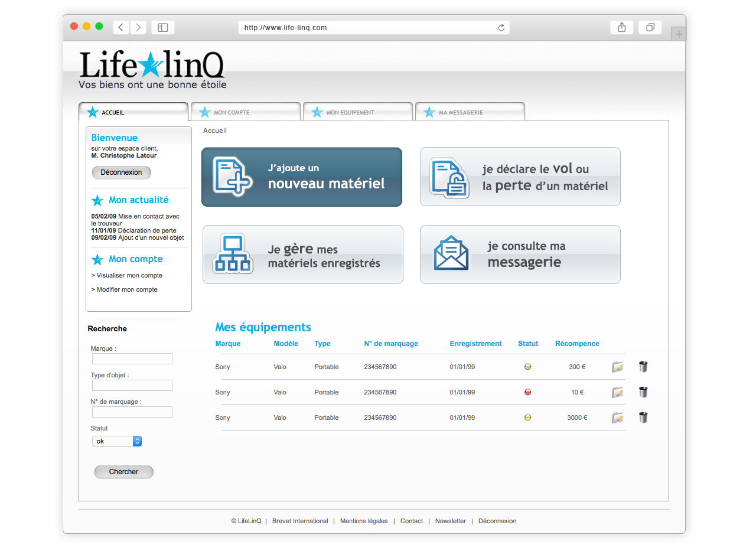Image resolution: width=756 pixels, height=548 pixels.
Task: Click the locked document theft declaration icon
Action: coord(449,177)
